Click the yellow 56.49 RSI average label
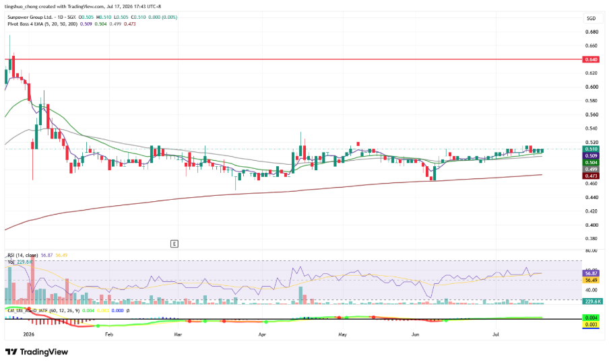 click(591, 281)
